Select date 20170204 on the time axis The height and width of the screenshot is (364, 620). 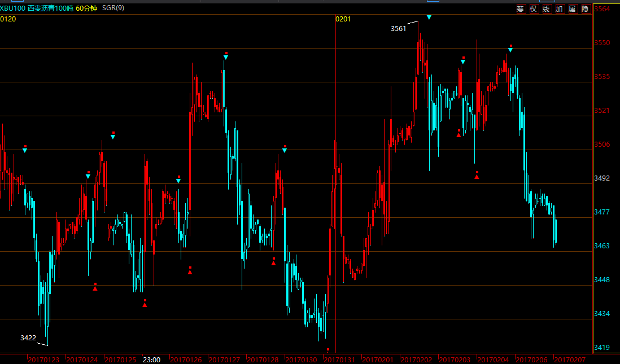pos(493,359)
